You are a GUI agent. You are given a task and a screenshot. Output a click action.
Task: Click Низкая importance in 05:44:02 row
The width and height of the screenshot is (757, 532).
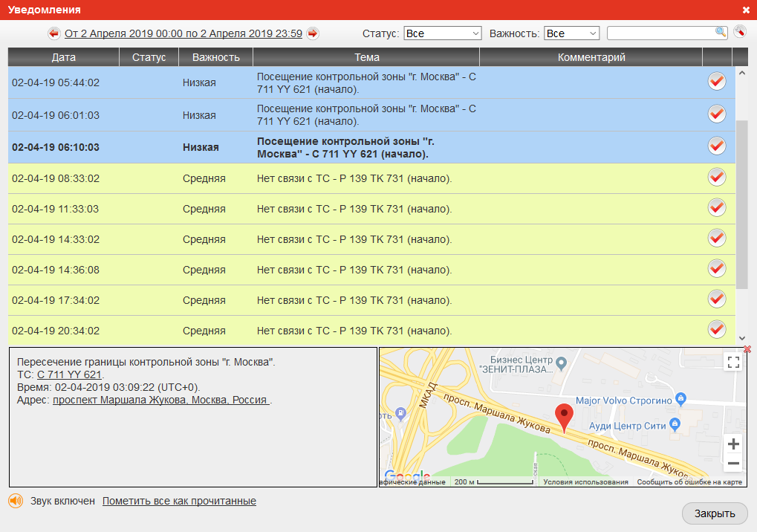(199, 82)
